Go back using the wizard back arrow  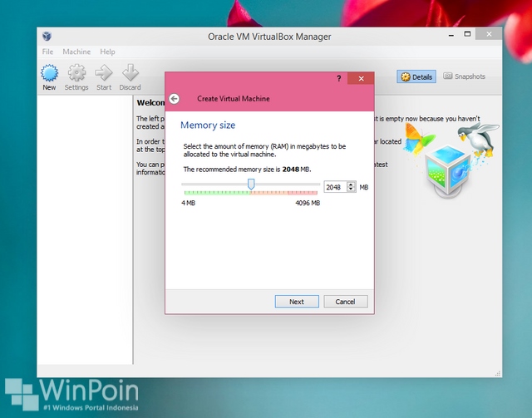[x=174, y=99]
